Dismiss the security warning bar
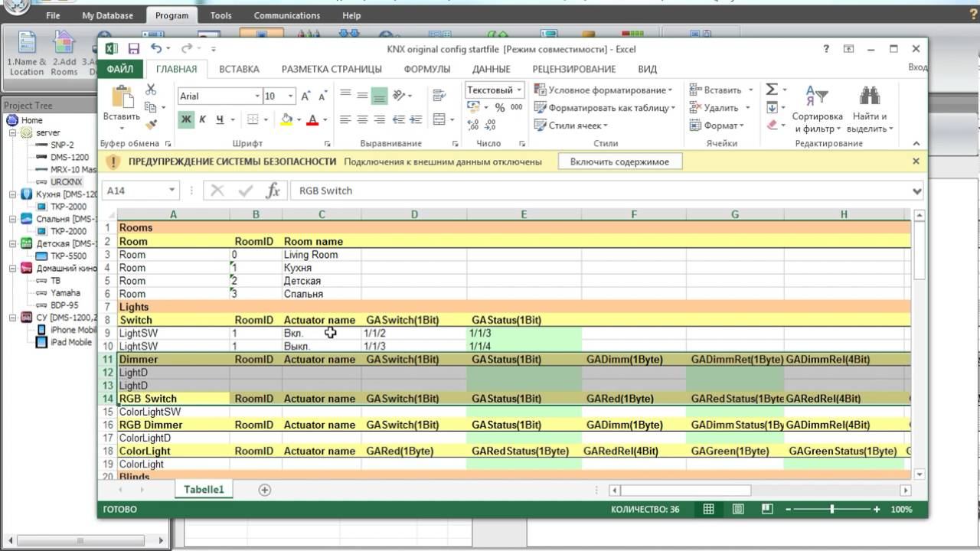This screenshot has width=980, height=551. [x=916, y=161]
